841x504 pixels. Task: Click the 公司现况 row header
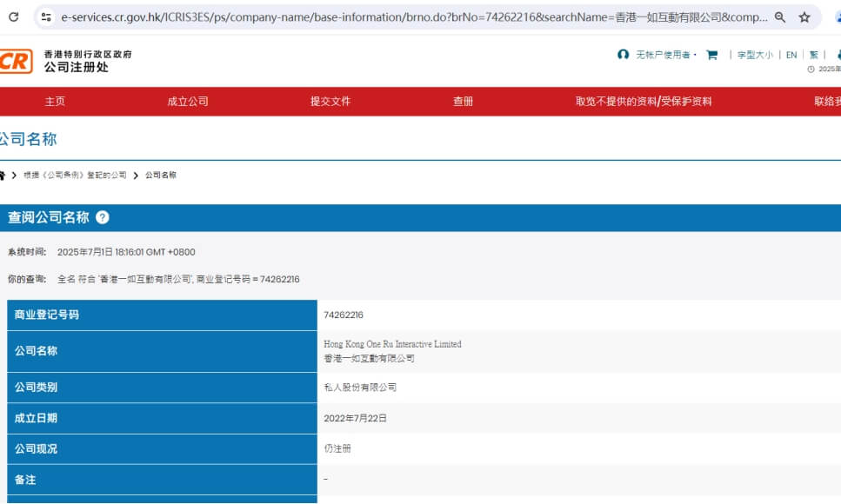coord(162,448)
